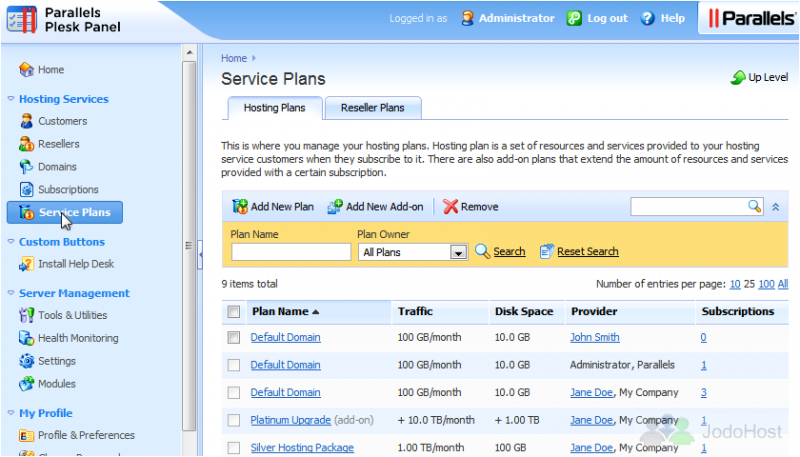Collapse the Hosting Services section
800x457 pixels.
[x=11, y=98]
